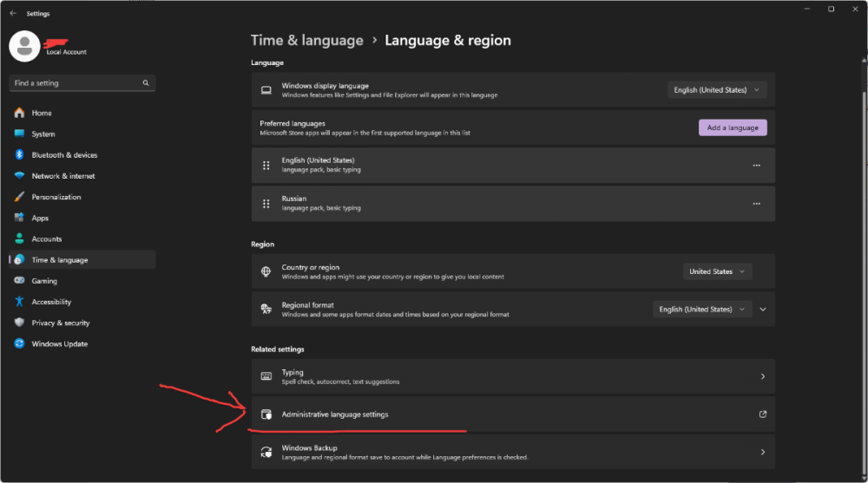Open more options for Russian language
The width and height of the screenshot is (868, 483).
click(x=756, y=204)
